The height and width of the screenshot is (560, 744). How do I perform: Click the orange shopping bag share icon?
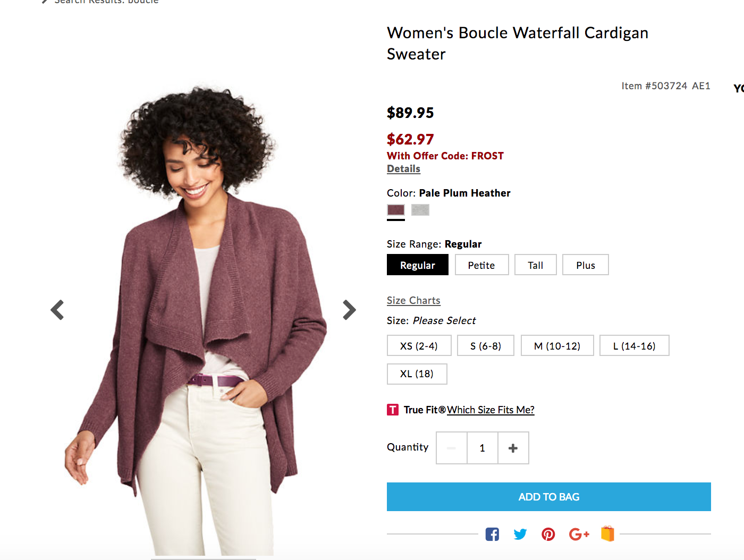click(607, 533)
